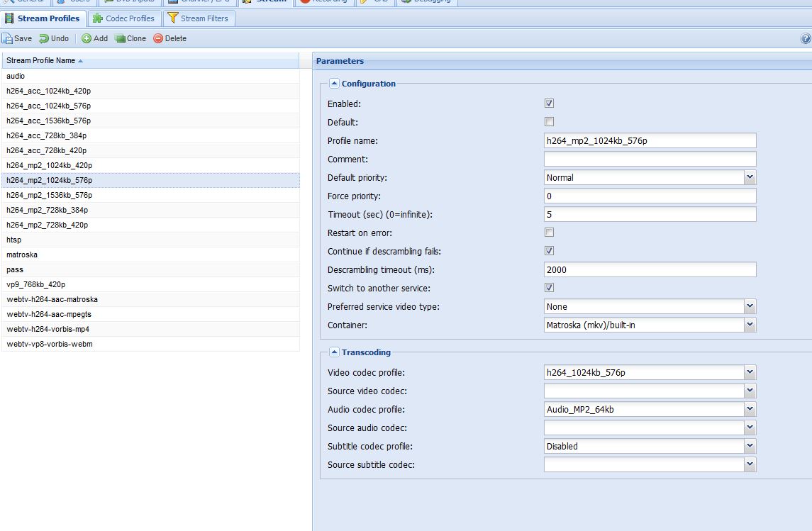This screenshot has width=812, height=531.
Task: Uncheck the Enabled checkbox
Action: pyautogui.click(x=550, y=104)
